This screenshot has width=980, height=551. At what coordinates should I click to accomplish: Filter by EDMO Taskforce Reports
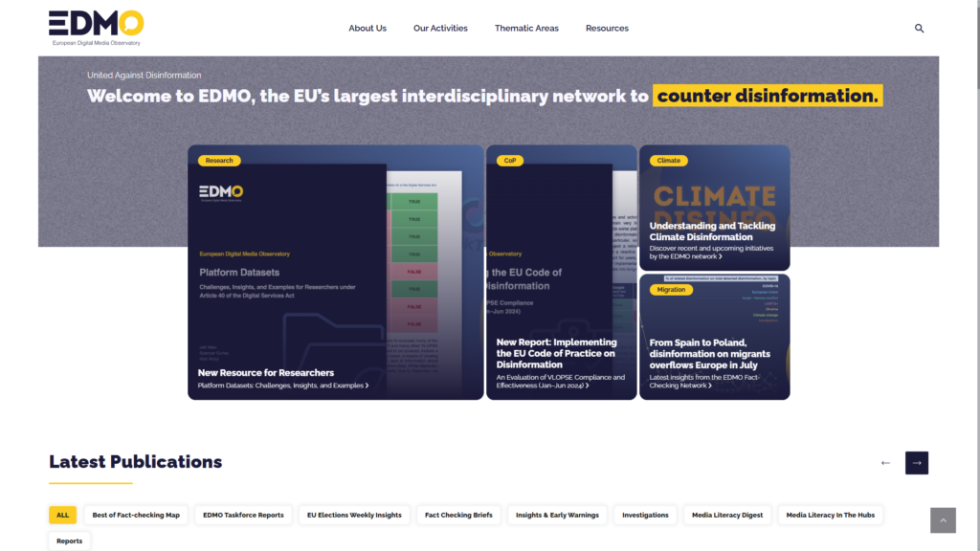tap(243, 515)
